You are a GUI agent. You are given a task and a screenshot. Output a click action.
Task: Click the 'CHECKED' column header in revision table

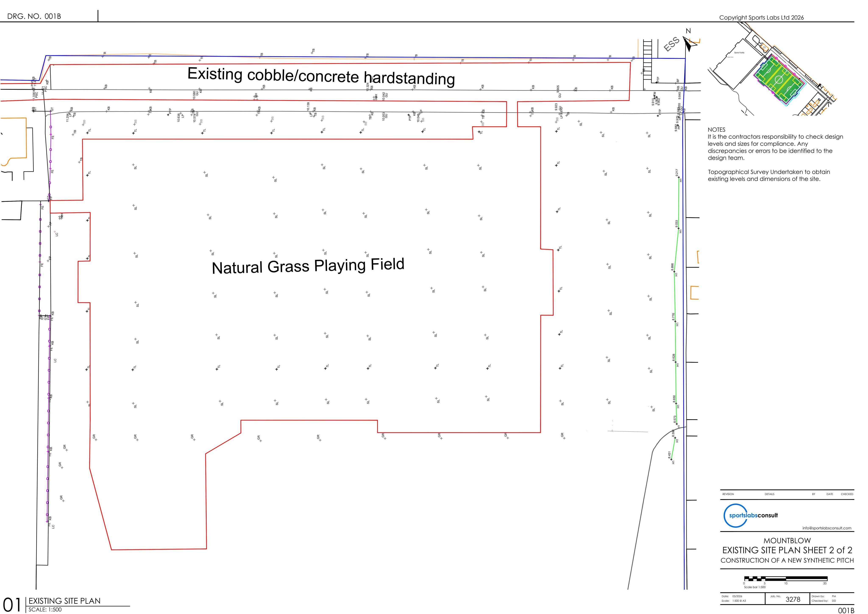[x=847, y=494]
